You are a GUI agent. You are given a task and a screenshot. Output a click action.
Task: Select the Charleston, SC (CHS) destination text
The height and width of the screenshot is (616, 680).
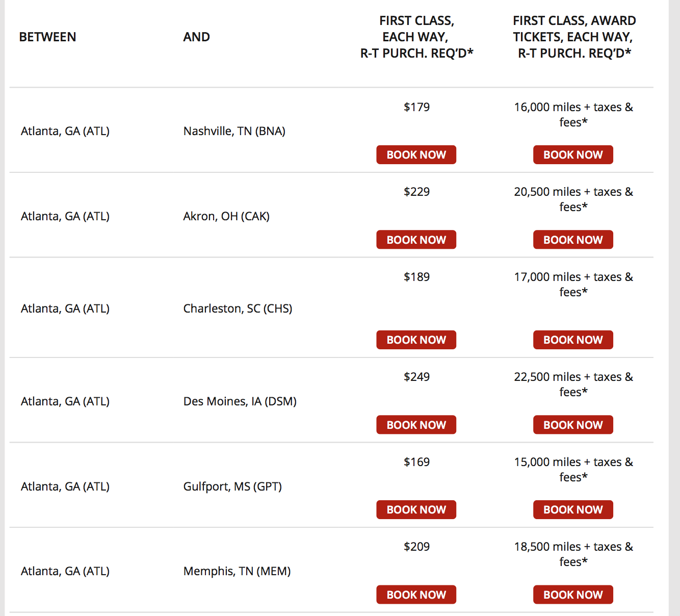[238, 309]
